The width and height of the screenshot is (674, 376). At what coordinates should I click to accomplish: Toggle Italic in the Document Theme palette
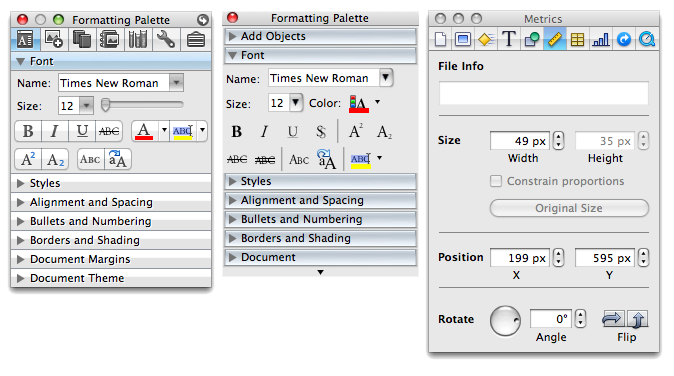[x=55, y=131]
